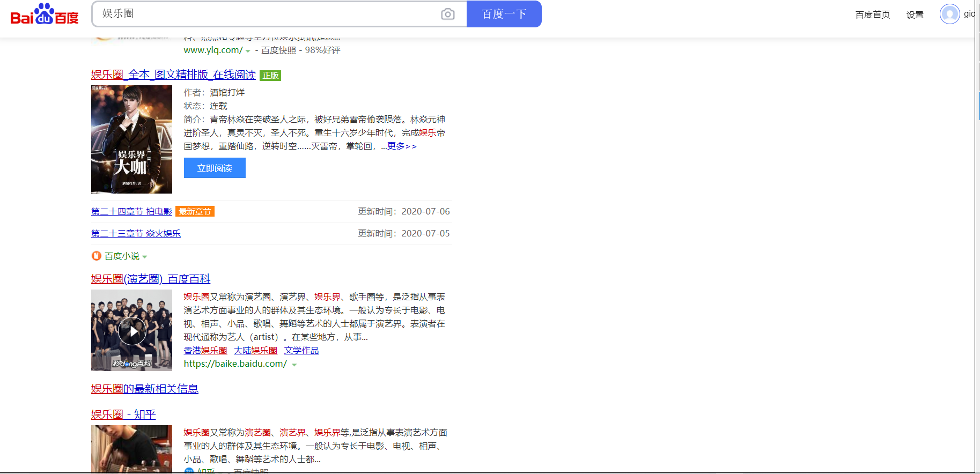
Task: Open camera image search icon
Action: click(447, 14)
